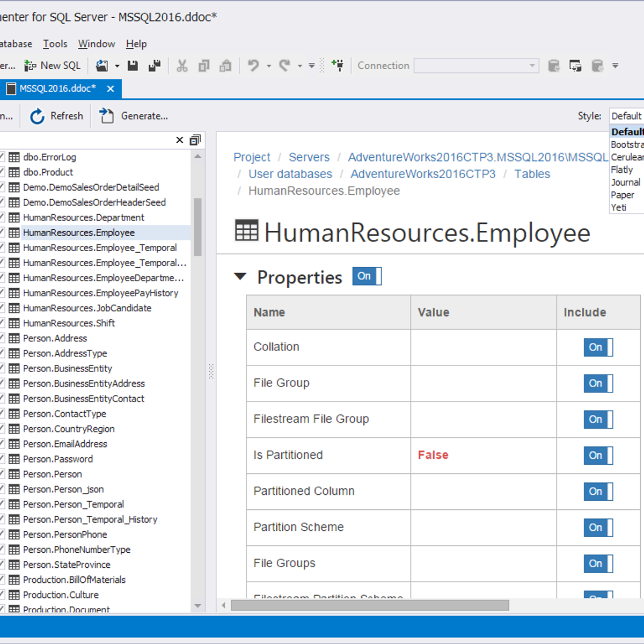Toggle the Collation include switch
644x644 pixels.
pyautogui.click(x=598, y=347)
